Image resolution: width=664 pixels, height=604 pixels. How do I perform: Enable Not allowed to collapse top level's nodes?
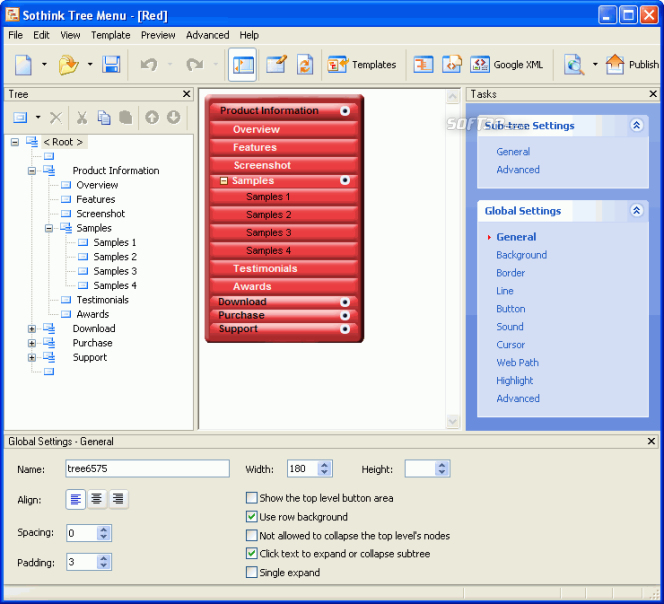(x=252, y=535)
